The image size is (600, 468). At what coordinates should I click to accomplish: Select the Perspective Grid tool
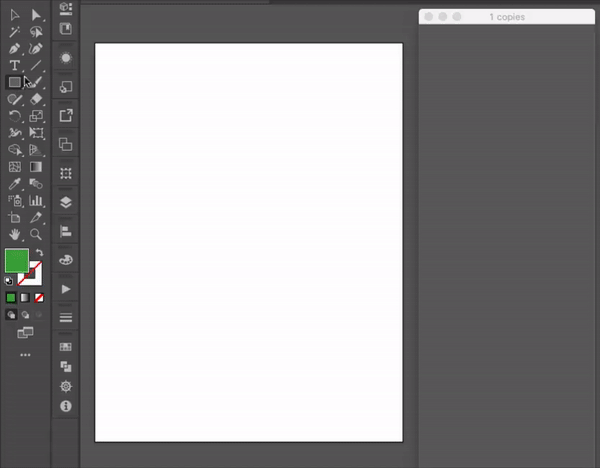pyautogui.click(x=36, y=150)
